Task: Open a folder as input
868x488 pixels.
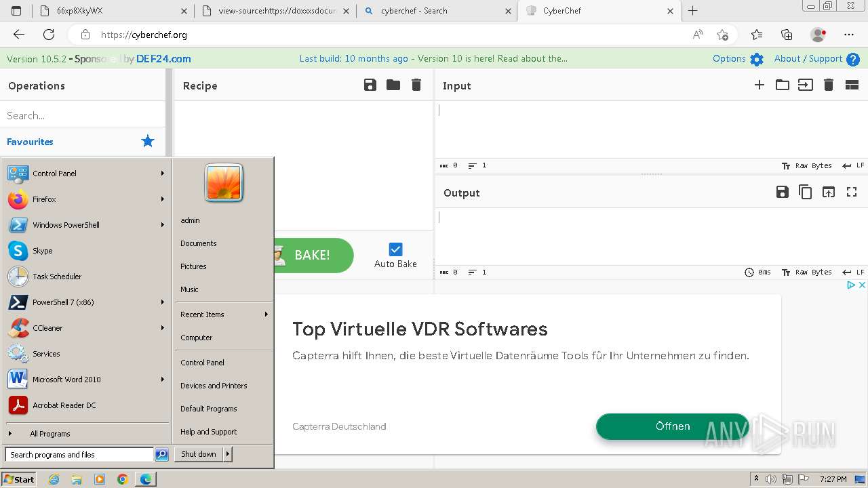Action: 783,85
